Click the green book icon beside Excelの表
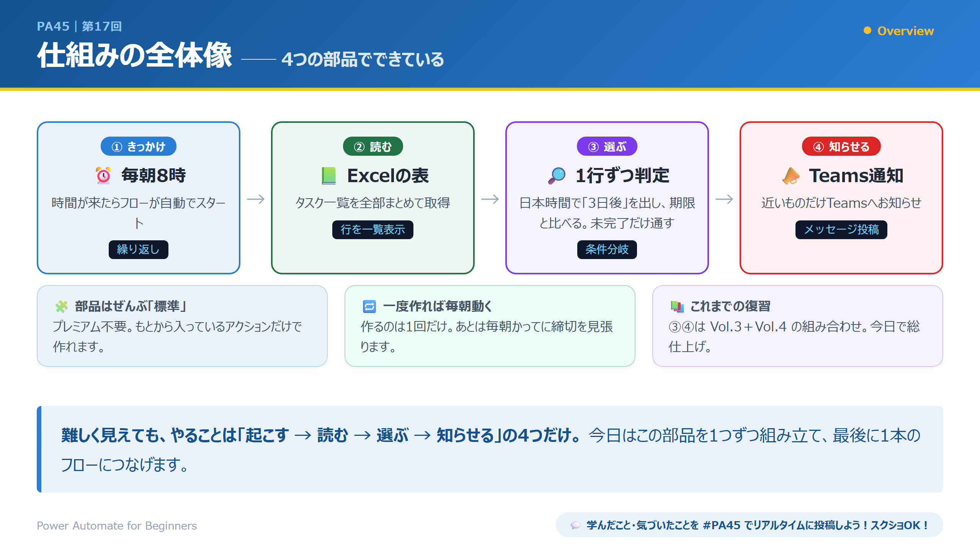The width and height of the screenshot is (980, 551). (x=329, y=176)
